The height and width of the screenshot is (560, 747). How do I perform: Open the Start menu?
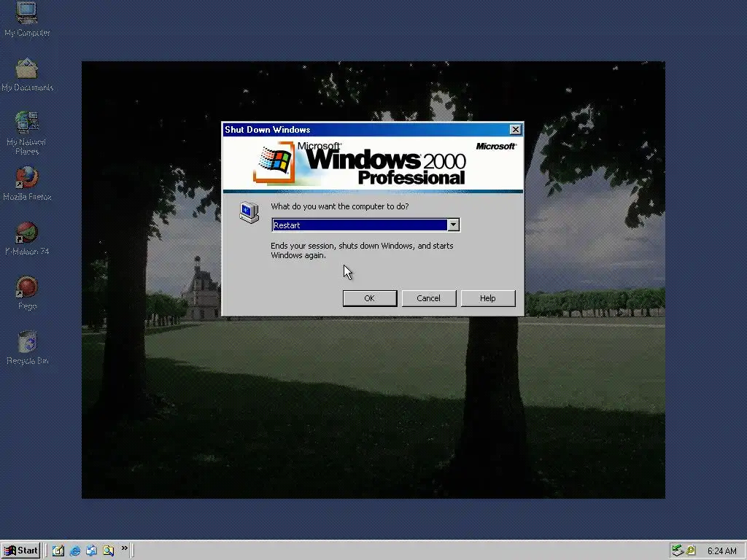[20, 551]
